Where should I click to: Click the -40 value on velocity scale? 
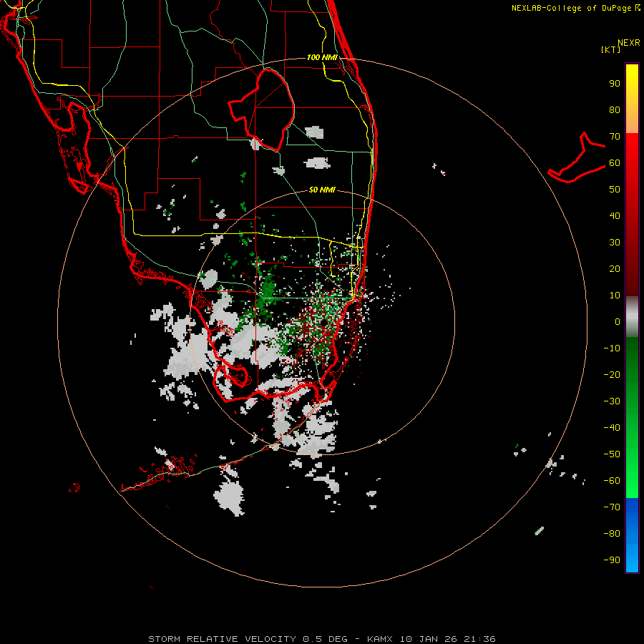pos(612,428)
